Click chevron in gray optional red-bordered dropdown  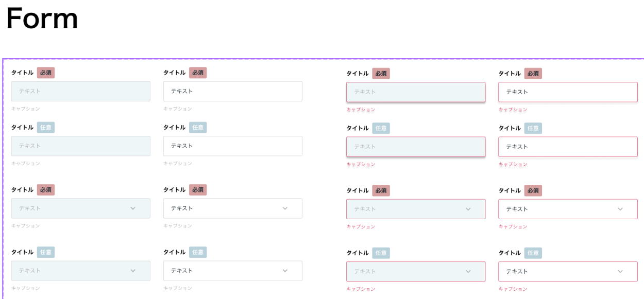[468, 272]
